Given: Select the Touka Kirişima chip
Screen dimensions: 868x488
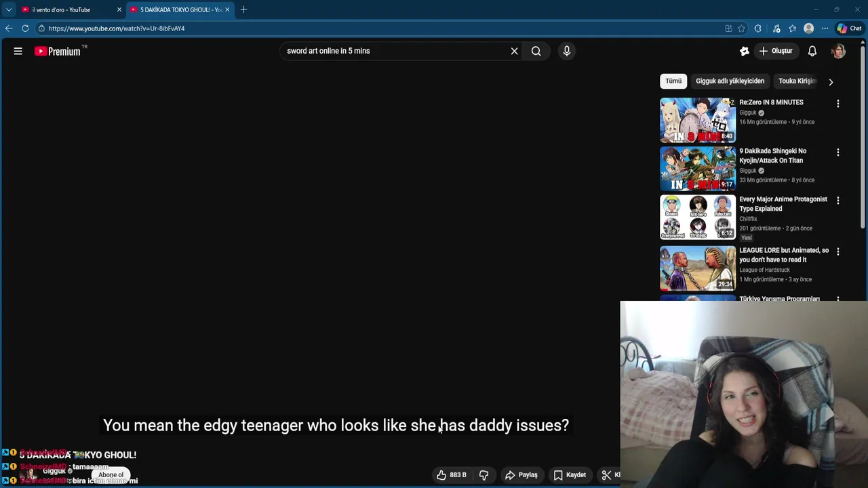Looking at the screenshot, I should click(797, 81).
